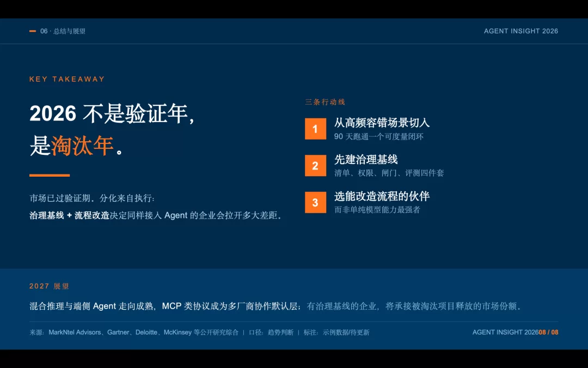Click the line 市场已过验证期，分化来自执行
588x368 pixels.
tap(92, 198)
